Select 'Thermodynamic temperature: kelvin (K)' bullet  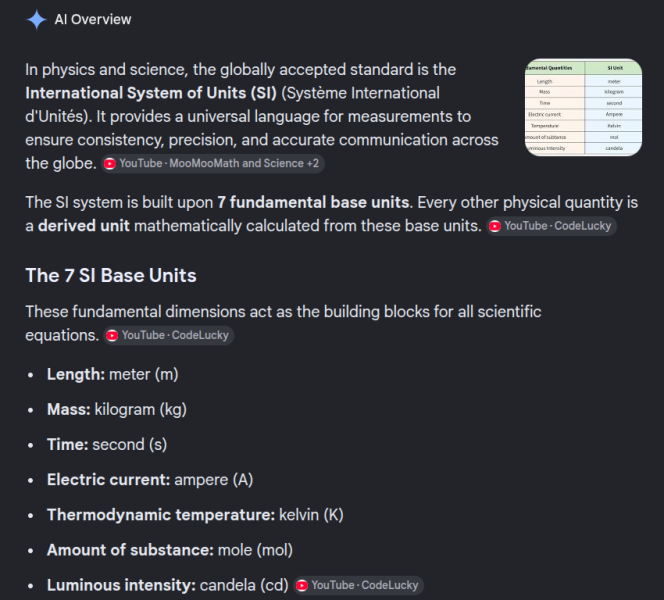(195, 515)
